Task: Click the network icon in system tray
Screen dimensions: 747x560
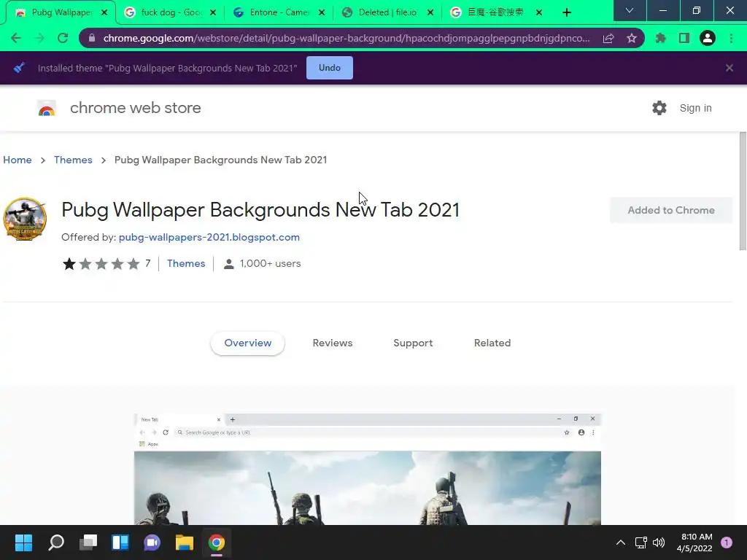Action: point(640,542)
